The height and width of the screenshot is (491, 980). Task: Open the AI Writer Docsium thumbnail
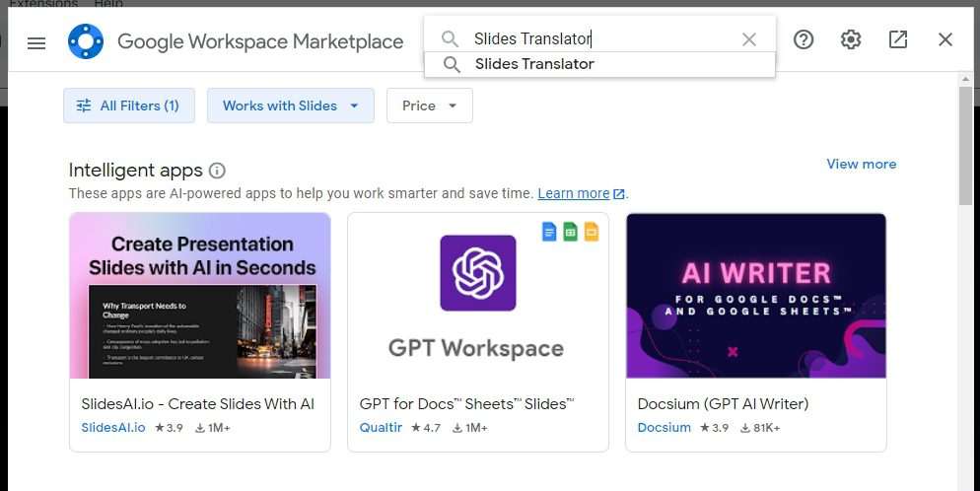click(755, 296)
